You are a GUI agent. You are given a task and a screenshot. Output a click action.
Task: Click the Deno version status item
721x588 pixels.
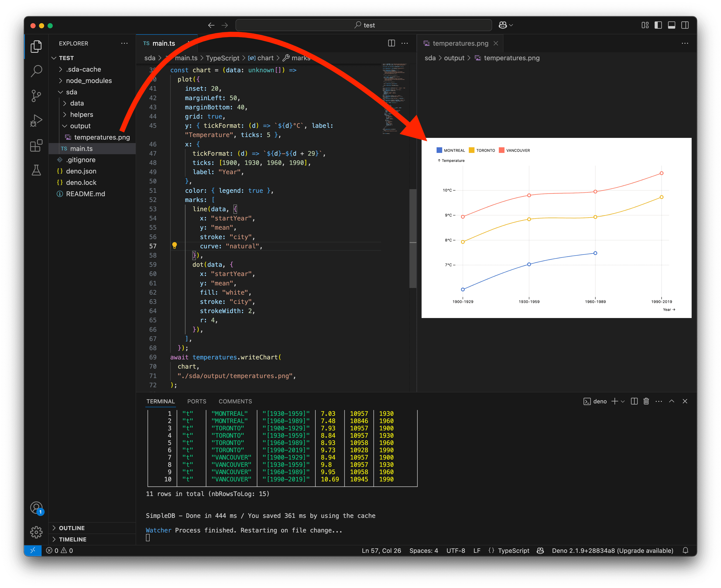[x=612, y=550]
